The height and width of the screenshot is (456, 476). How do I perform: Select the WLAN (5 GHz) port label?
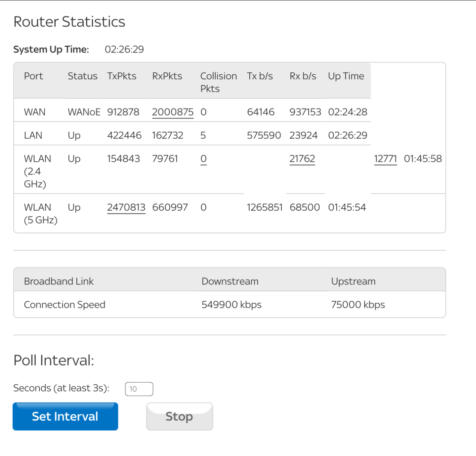pyautogui.click(x=40, y=213)
